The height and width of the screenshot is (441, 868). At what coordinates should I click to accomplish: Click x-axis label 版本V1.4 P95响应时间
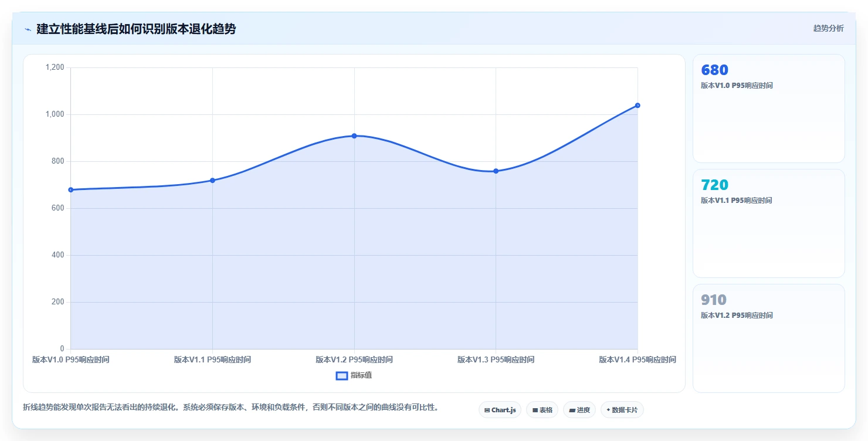pyautogui.click(x=638, y=359)
